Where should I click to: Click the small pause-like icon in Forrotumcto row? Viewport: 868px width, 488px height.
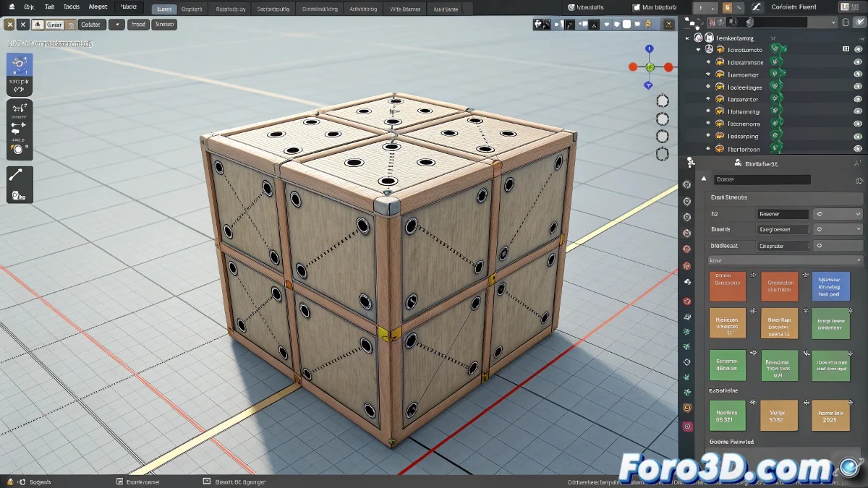point(846,50)
